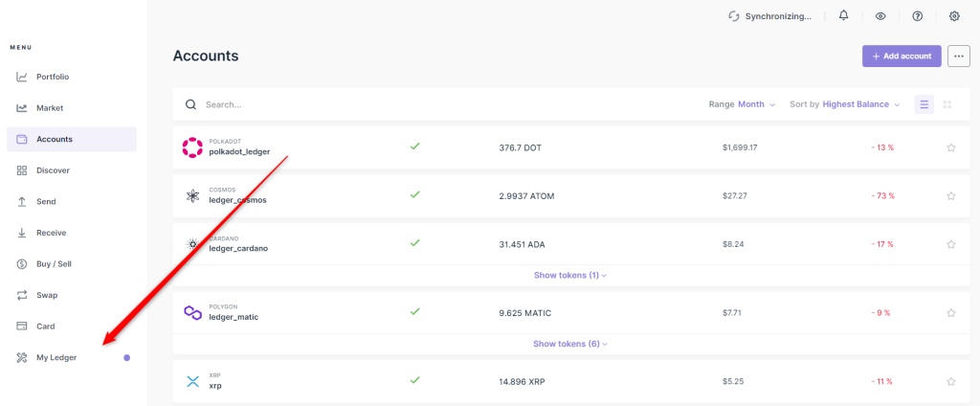
Task: Click the Synchronizing status icon
Action: [734, 16]
